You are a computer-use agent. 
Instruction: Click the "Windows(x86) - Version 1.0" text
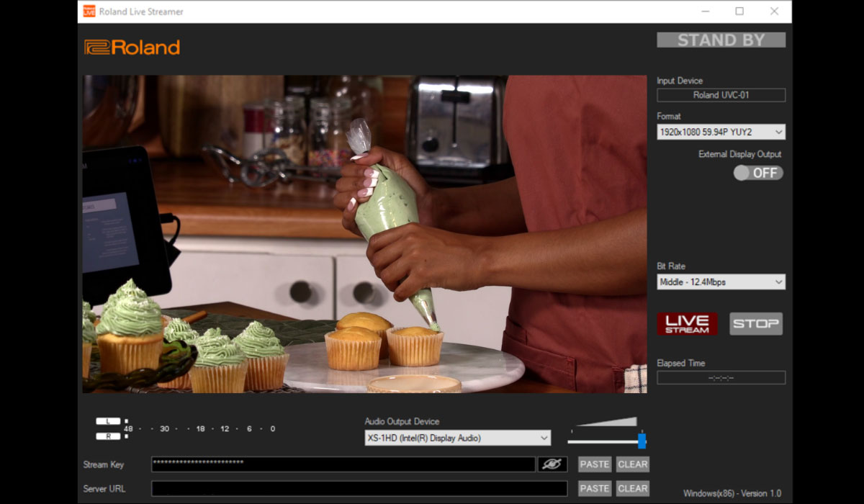coord(732,493)
